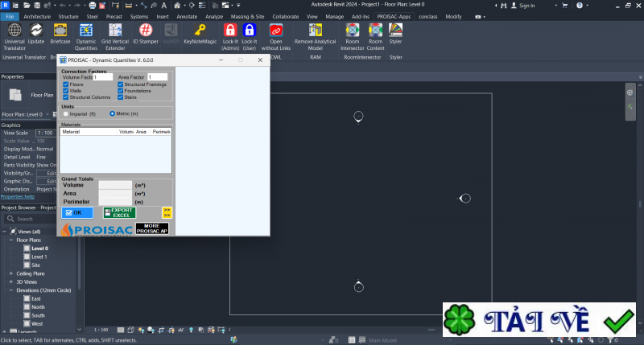This screenshot has width=644, height=345.
Task: Click the Universal Translator ribbon icon
Action: (x=14, y=31)
